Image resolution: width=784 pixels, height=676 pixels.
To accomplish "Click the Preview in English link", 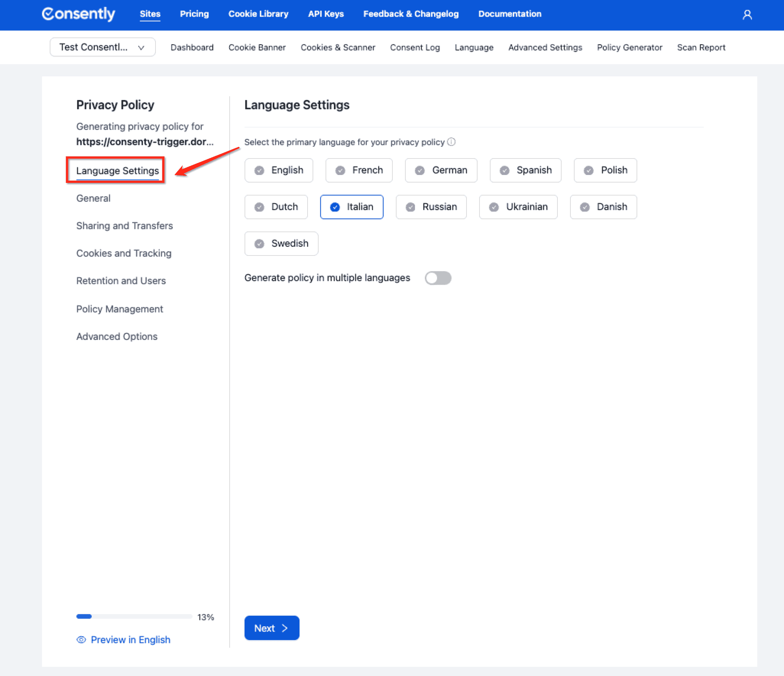I will [130, 640].
